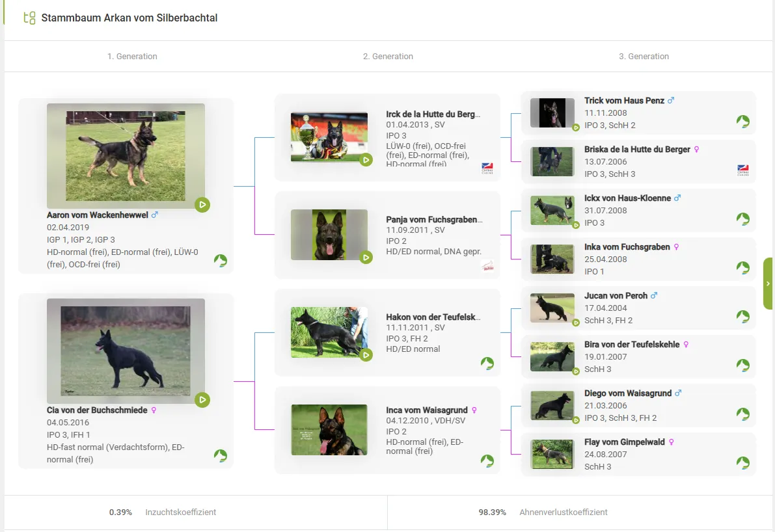Click pedigree tree icon next to Stammbaum title

point(29,18)
